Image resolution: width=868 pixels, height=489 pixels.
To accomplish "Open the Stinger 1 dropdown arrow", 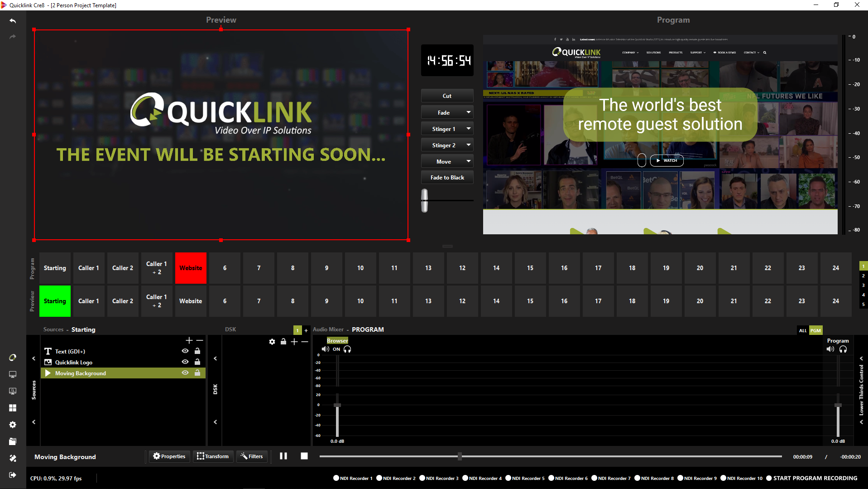I will (468, 129).
